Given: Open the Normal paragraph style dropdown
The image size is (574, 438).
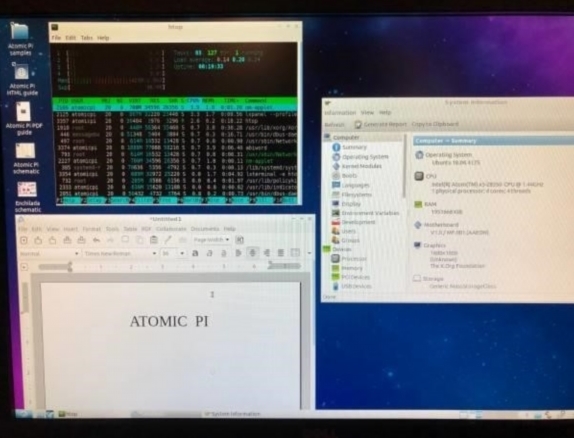Looking at the screenshot, I should pyautogui.click(x=49, y=253).
